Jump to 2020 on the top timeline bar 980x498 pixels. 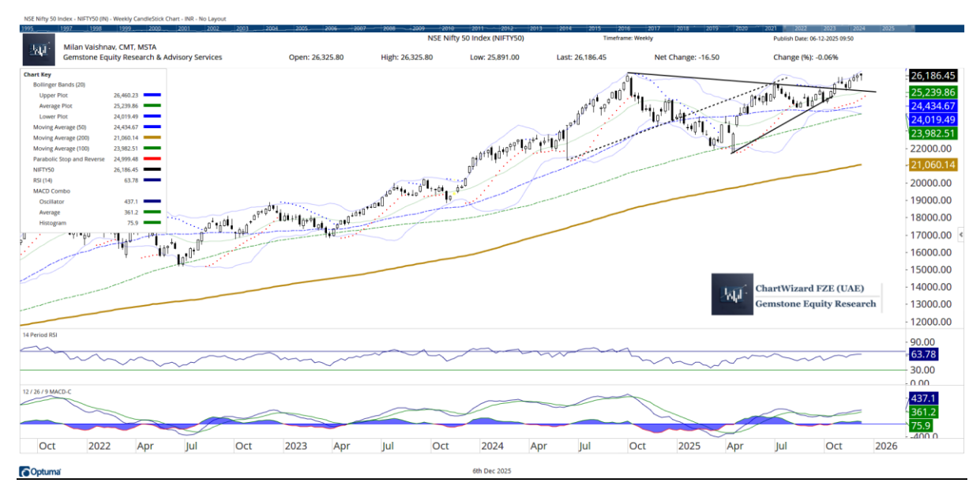pyautogui.click(x=742, y=28)
